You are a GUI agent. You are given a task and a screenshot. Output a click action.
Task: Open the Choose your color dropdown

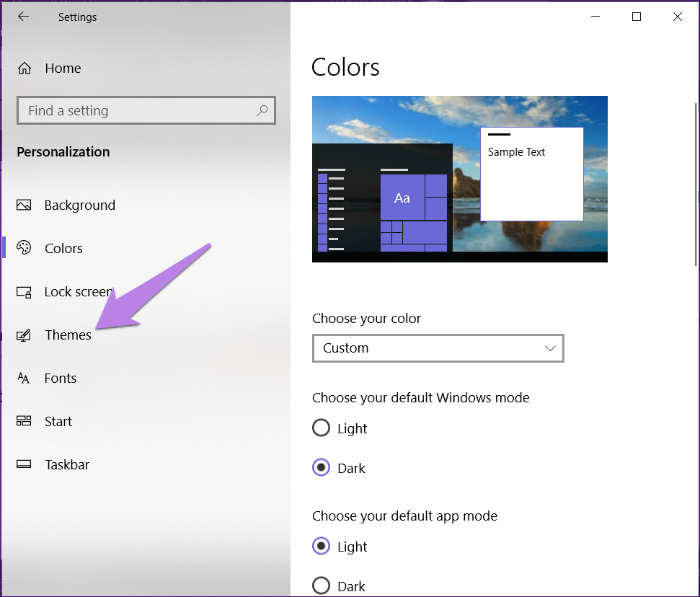click(438, 348)
